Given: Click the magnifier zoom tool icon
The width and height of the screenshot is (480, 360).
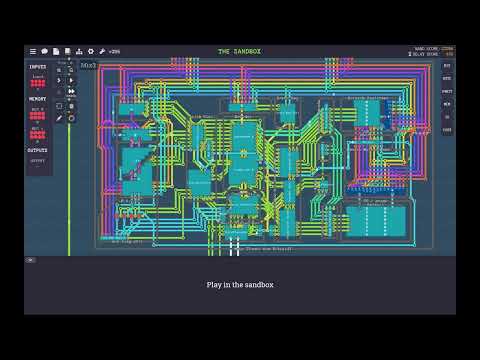Looking at the screenshot, I should (x=71, y=70).
